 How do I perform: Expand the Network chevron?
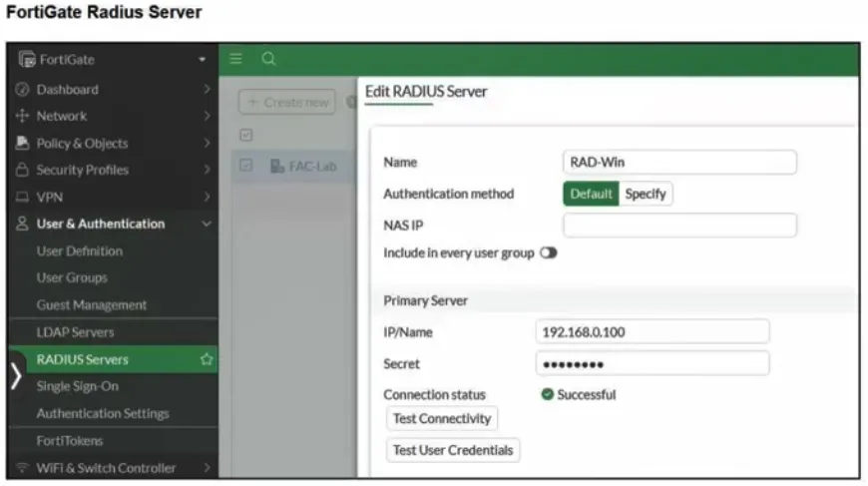coord(207,116)
